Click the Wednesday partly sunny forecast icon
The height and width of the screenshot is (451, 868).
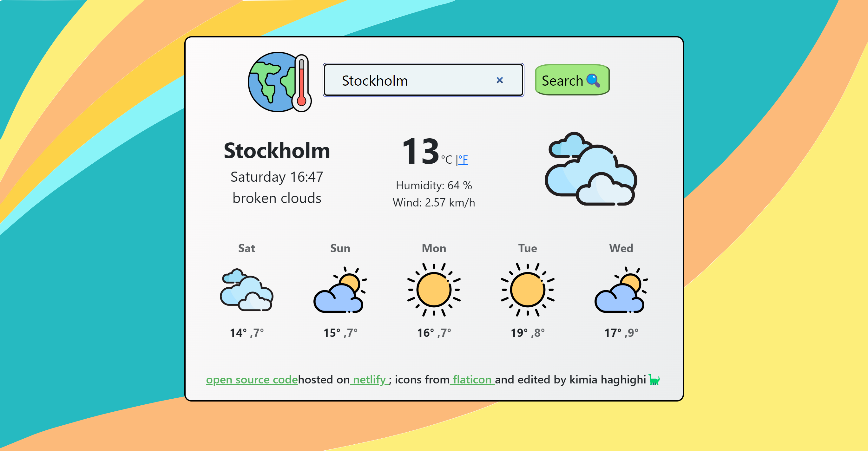coord(620,293)
